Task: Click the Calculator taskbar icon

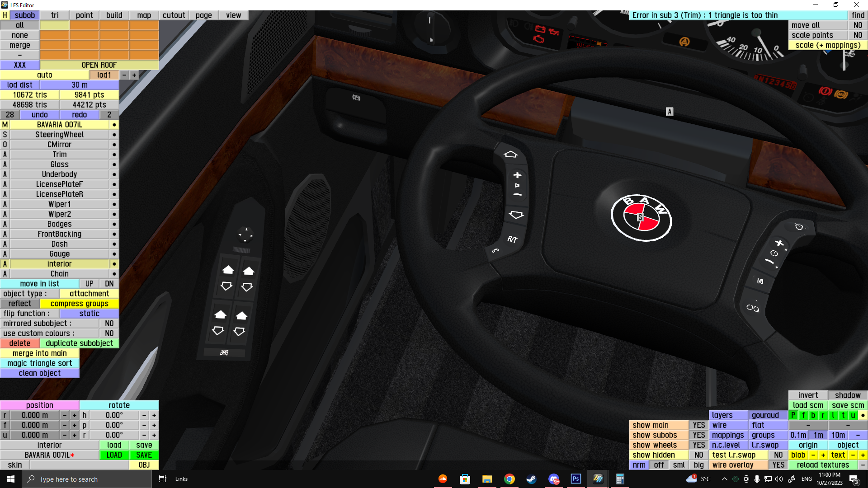Action: click(x=620, y=479)
